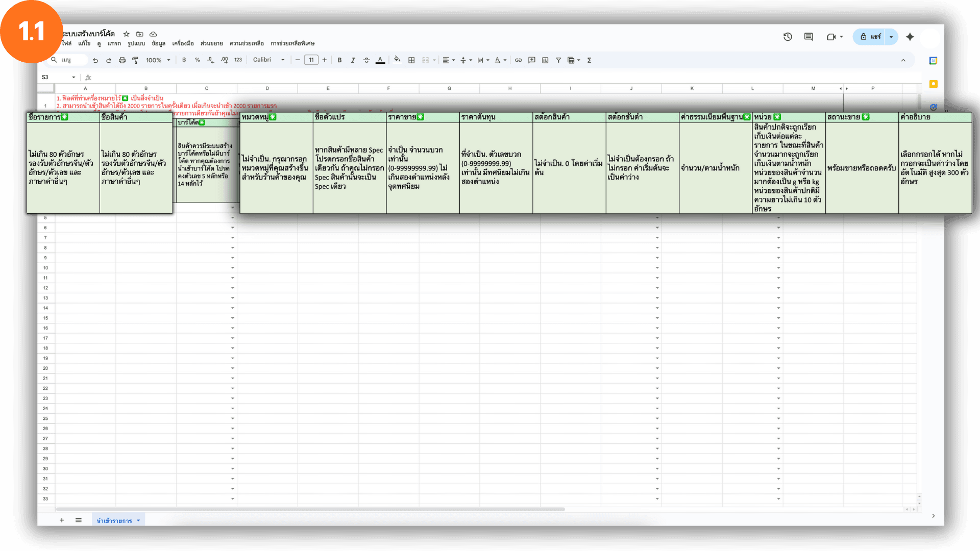Open the text color picker
Screen dimensions: 980x551
click(380, 60)
